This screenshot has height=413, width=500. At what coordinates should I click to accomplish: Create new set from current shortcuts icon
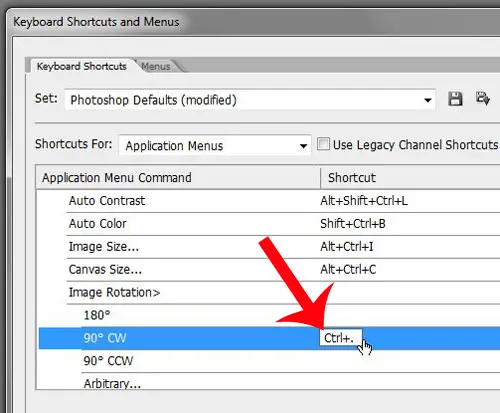[482, 98]
